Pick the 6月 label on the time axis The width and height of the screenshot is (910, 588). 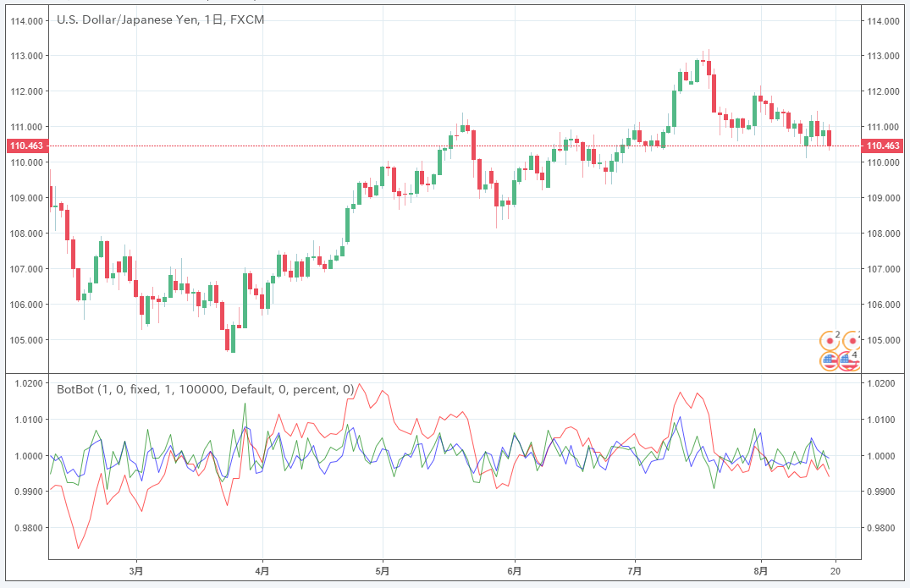click(514, 572)
